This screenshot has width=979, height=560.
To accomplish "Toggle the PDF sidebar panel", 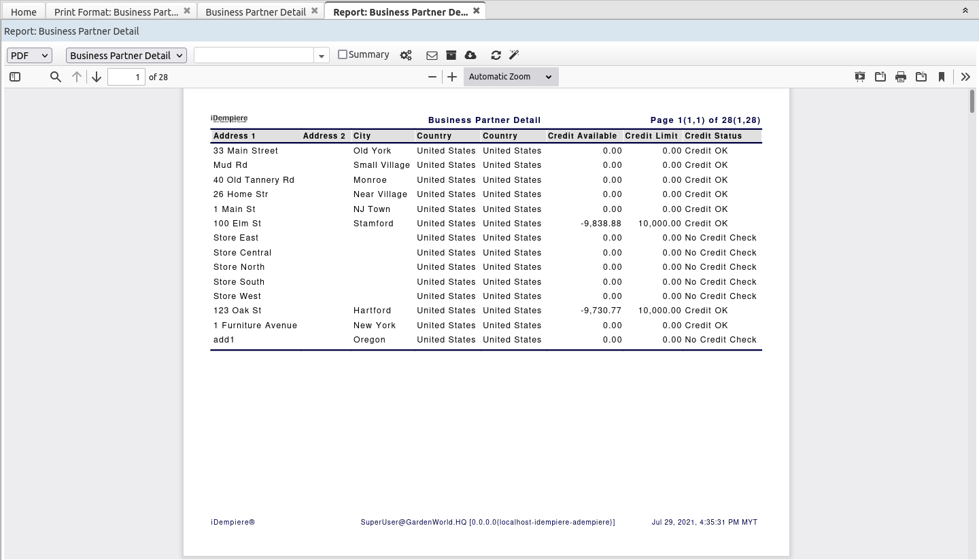I will click(15, 77).
